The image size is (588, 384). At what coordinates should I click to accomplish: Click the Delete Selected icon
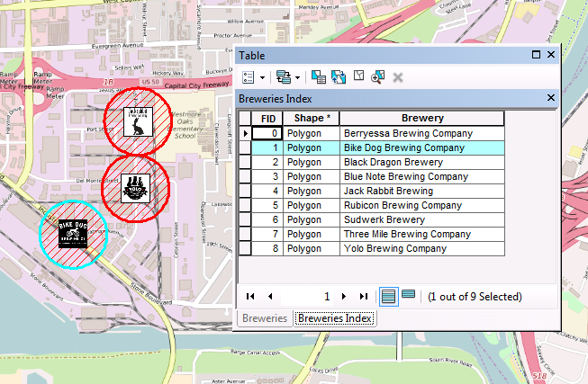(397, 77)
